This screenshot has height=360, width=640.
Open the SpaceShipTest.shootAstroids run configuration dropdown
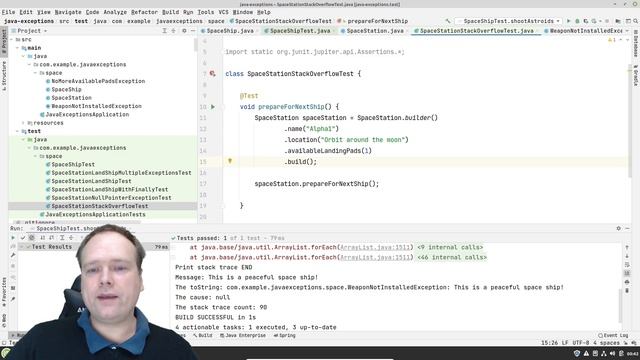509,21
